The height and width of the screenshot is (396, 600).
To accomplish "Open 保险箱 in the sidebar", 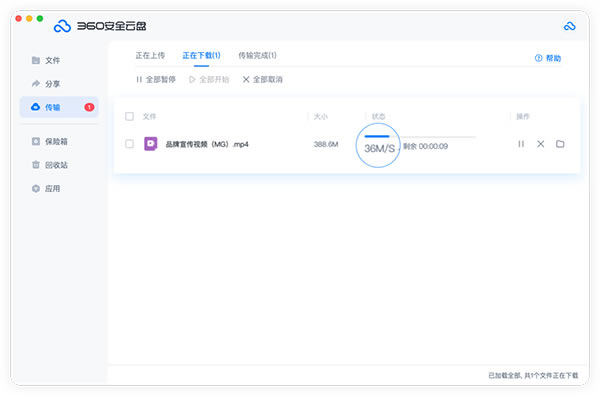I will 50,141.
